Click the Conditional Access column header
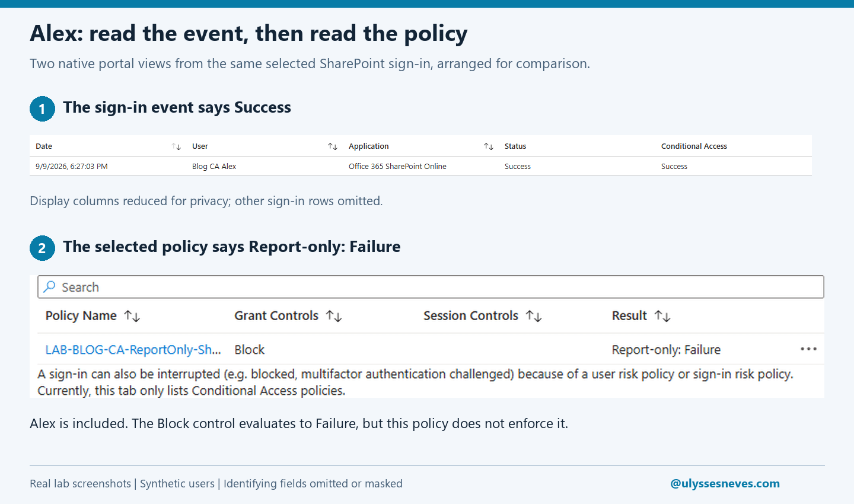 694,146
